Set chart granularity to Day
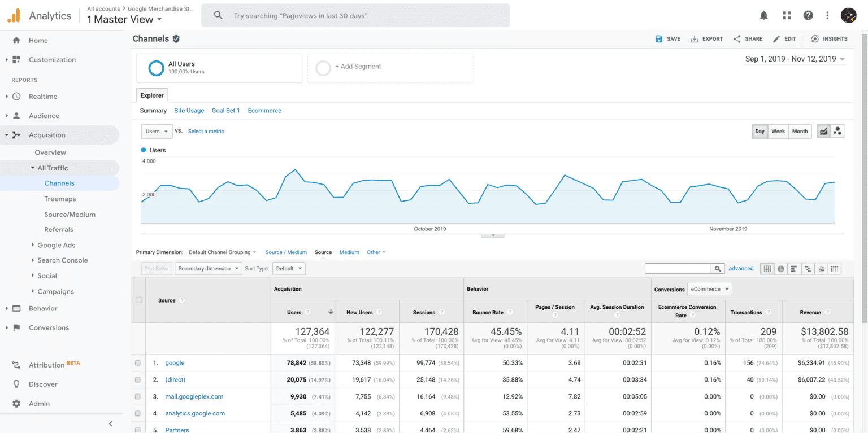The height and width of the screenshot is (433, 868). [x=759, y=132]
